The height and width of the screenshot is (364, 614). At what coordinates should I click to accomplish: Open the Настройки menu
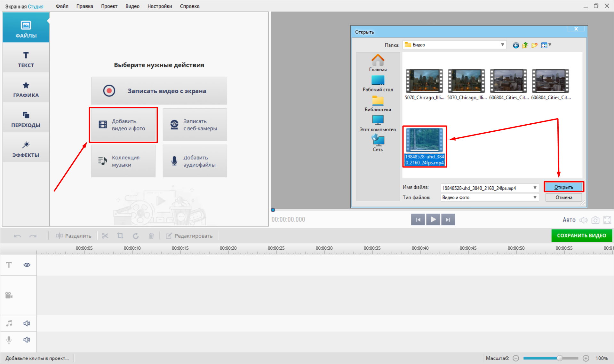point(159,6)
